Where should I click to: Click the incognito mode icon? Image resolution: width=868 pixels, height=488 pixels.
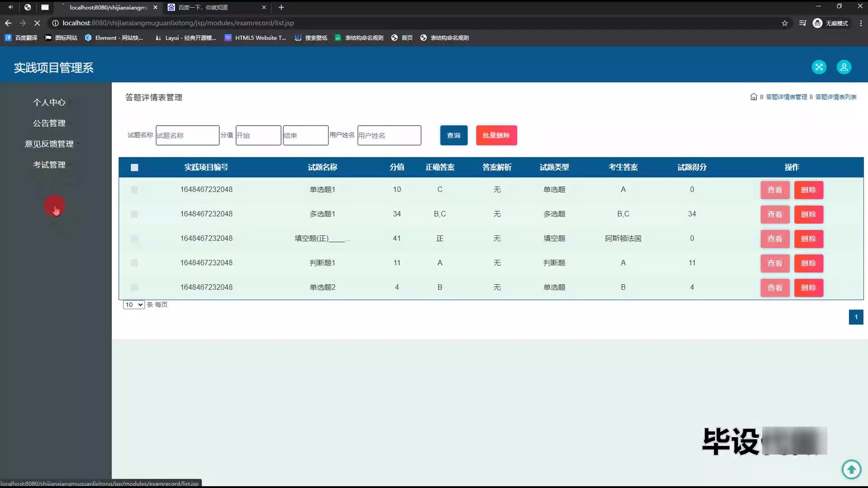(817, 23)
